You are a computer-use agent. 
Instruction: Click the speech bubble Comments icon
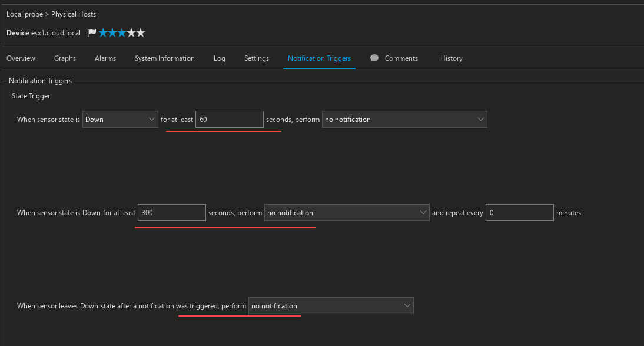[x=374, y=58]
